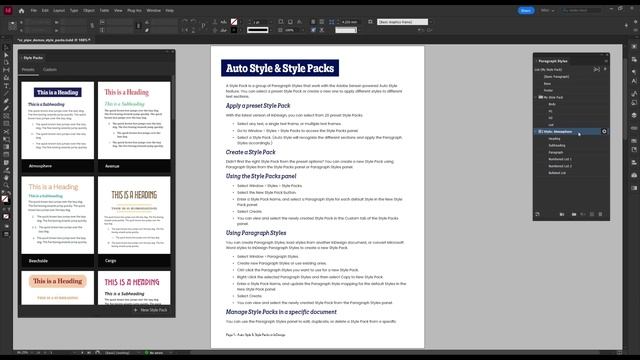Select the Cargo style pack thumbnail
640x360 pixels.
coord(134,215)
